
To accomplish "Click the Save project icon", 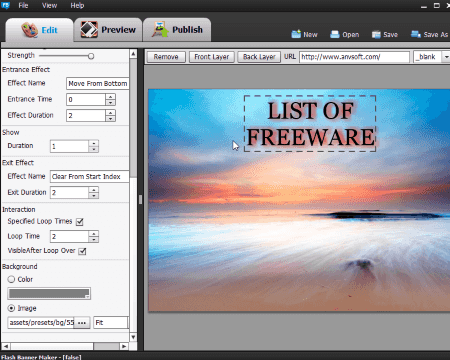I will [376, 34].
